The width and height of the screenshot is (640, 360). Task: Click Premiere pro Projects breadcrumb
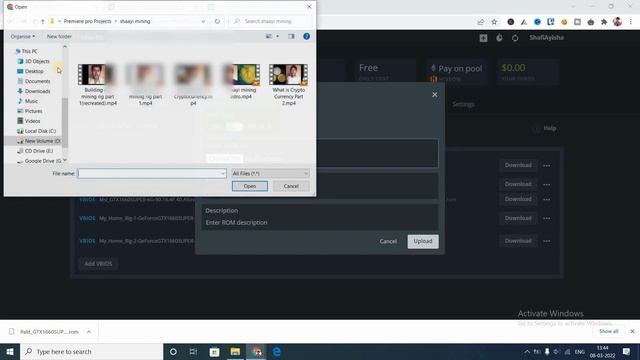point(87,21)
